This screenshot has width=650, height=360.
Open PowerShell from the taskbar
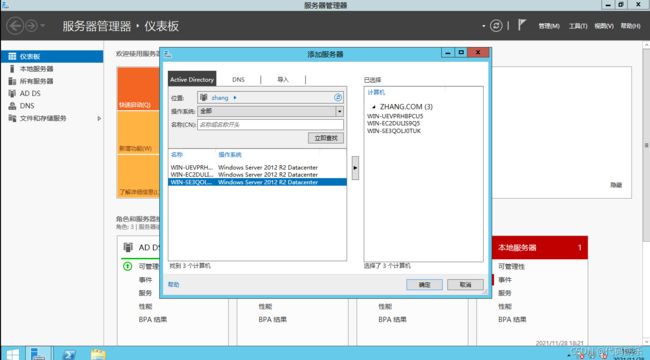pos(68,355)
